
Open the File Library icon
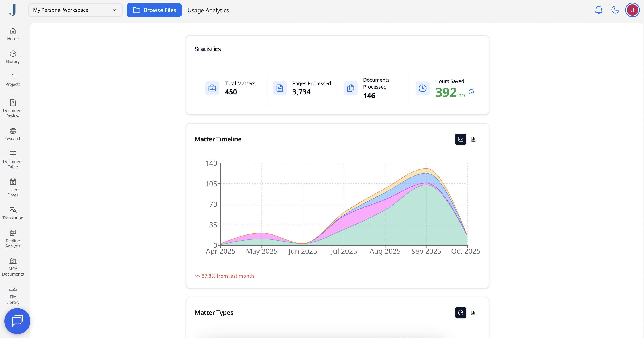tap(13, 289)
